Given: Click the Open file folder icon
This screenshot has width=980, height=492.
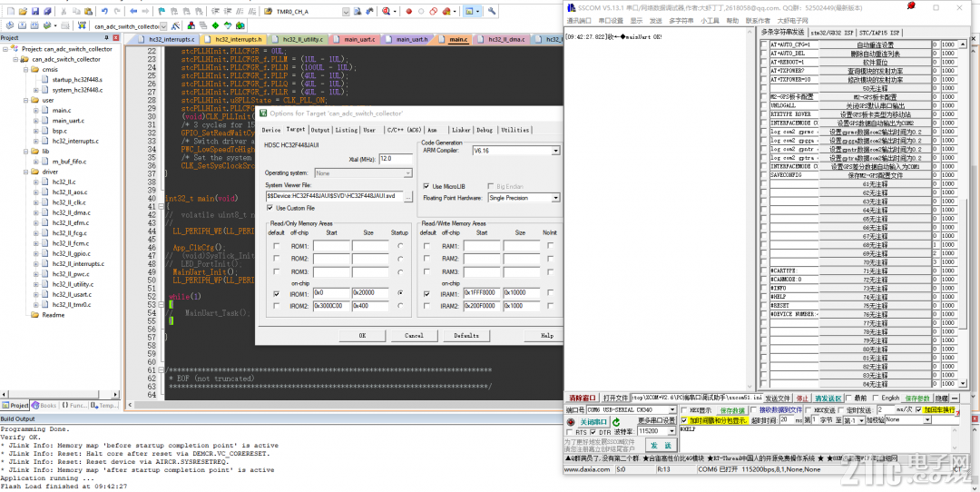Looking at the screenshot, I should (x=23, y=11).
